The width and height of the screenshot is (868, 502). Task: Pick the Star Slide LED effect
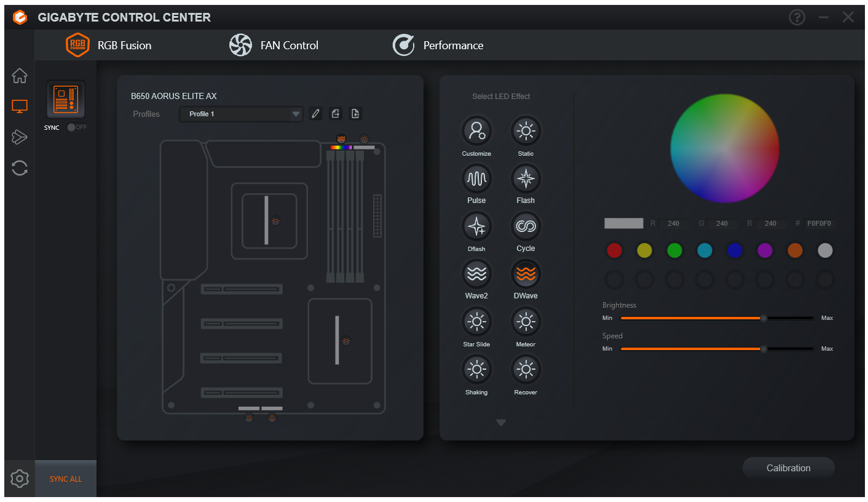tap(476, 322)
